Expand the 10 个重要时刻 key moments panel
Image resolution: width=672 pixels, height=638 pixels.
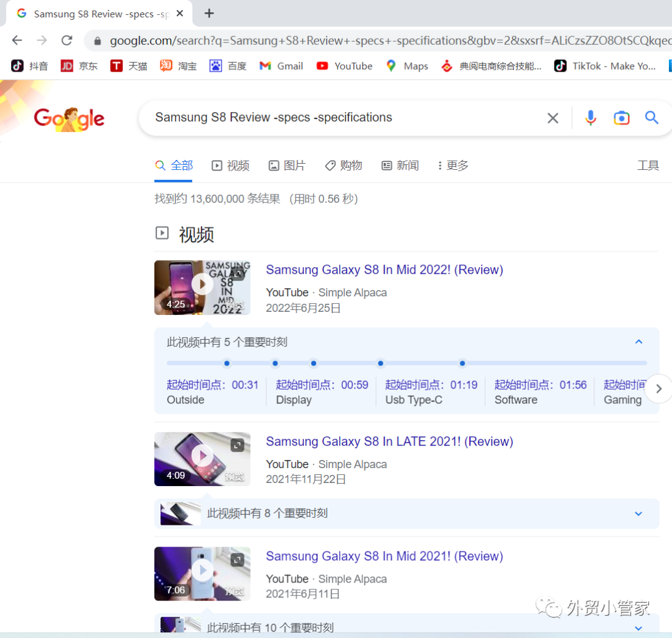pos(638,628)
